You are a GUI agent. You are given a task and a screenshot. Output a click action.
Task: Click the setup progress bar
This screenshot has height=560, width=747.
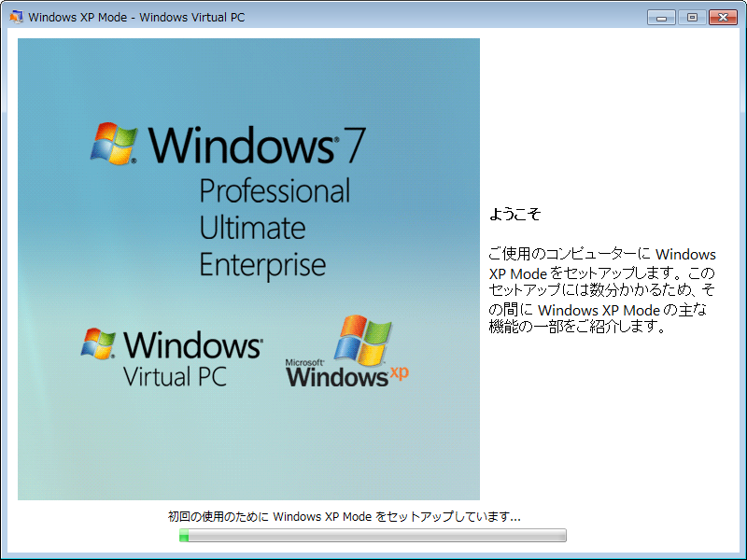click(x=373, y=535)
